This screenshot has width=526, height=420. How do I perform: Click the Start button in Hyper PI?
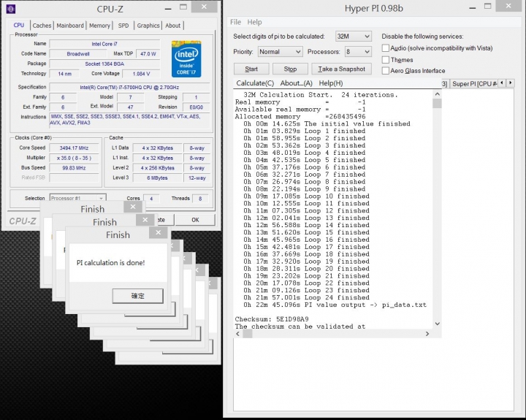[251, 69]
